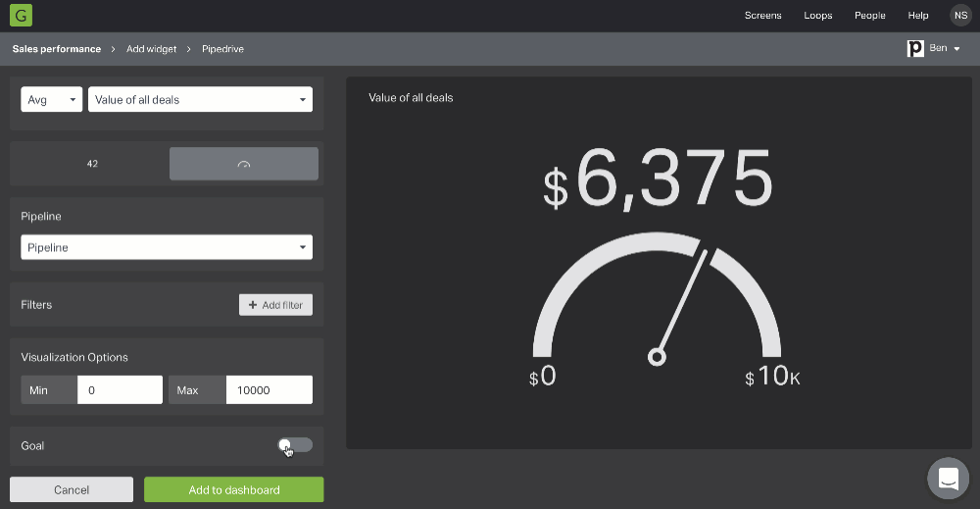This screenshot has width=980, height=509.
Task: Open the NS user avatar menu
Action: pyautogui.click(x=960, y=16)
